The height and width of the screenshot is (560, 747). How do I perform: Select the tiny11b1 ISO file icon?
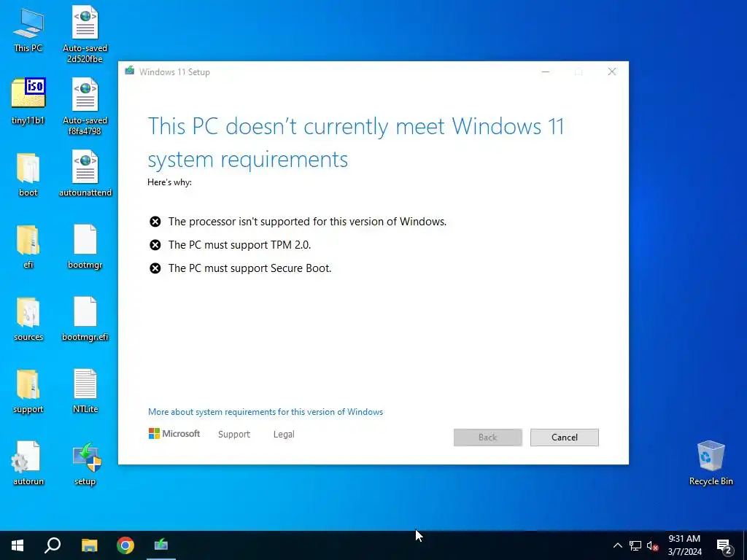pyautogui.click(x=28, y=101)
